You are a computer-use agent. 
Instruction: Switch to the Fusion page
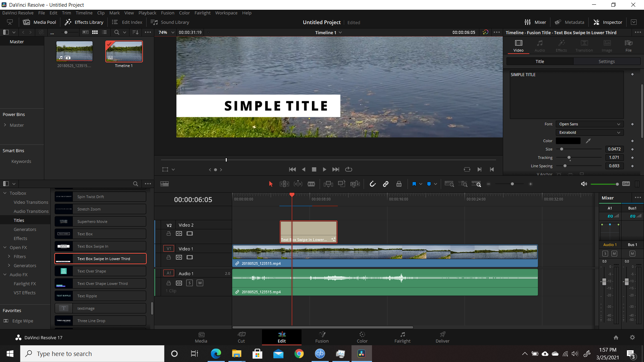(x=322, y=337)
